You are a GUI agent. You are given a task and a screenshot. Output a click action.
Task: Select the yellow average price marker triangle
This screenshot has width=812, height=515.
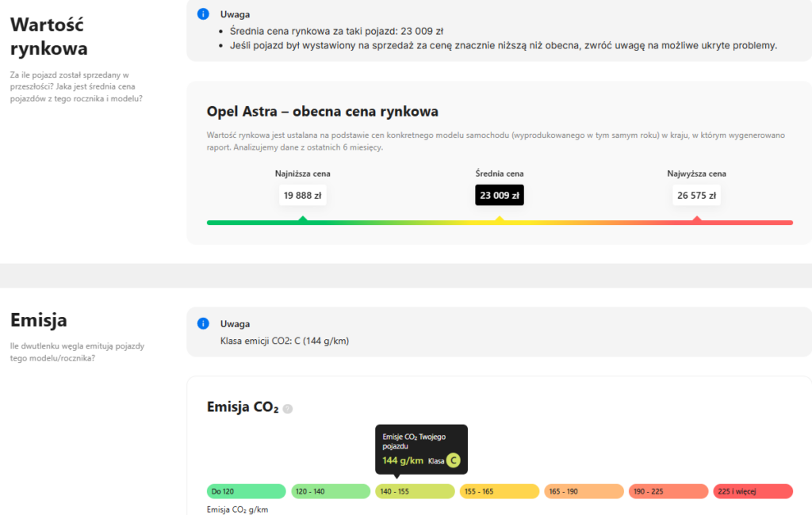pyautogui.click(x=500, y=218)
